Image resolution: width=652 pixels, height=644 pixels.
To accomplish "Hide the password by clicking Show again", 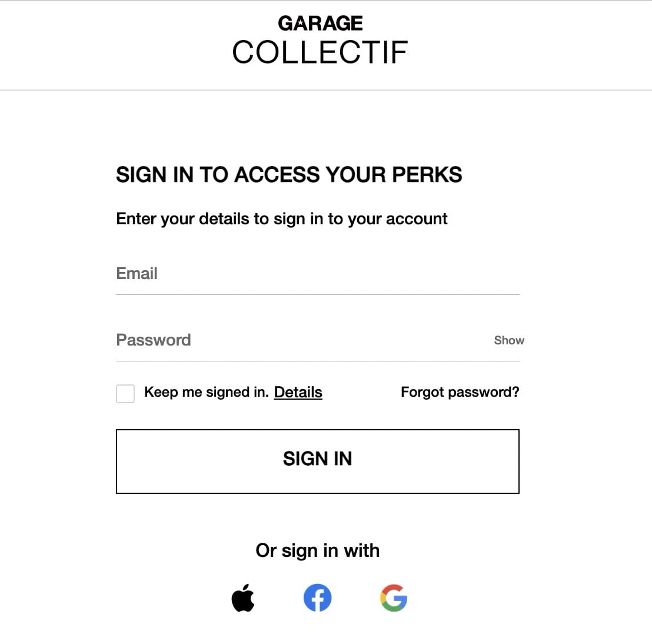I will (508, 340).
